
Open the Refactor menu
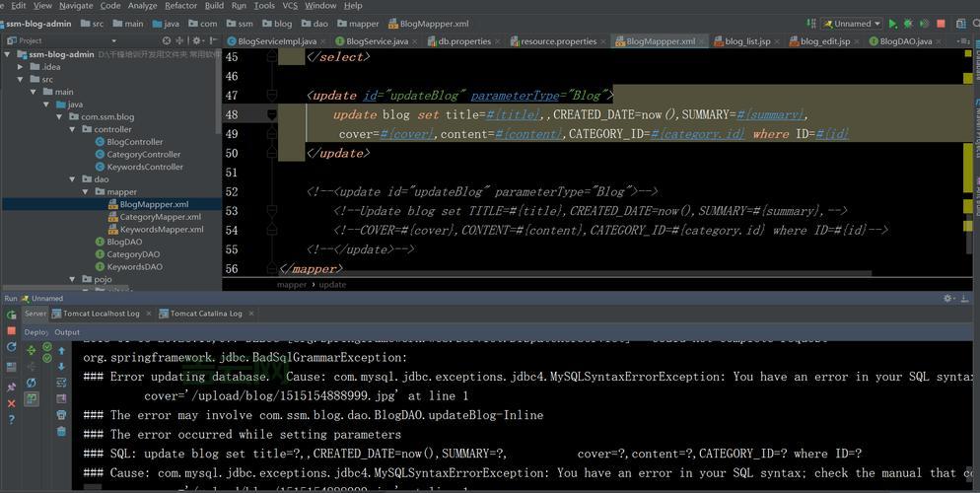point(180,6)
